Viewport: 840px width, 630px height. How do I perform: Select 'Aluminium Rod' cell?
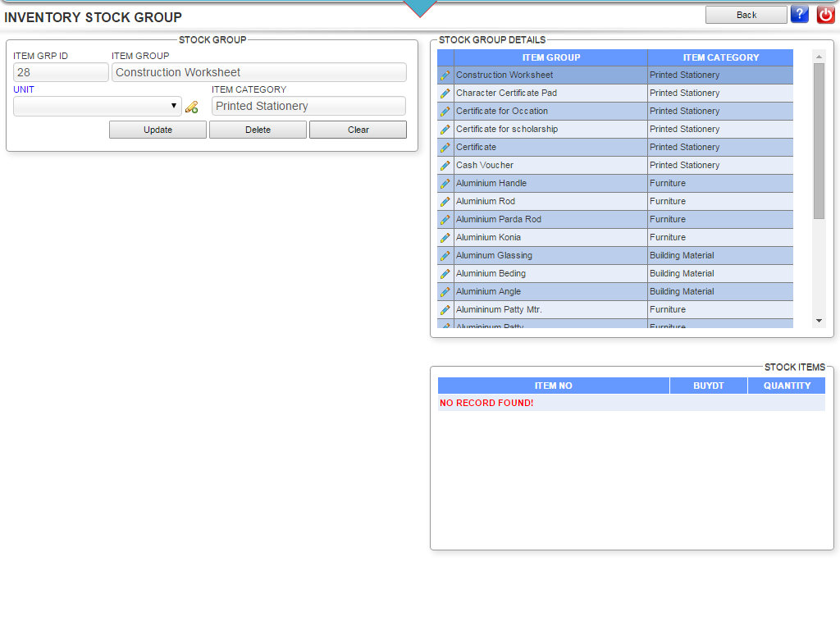click(550, 202)
